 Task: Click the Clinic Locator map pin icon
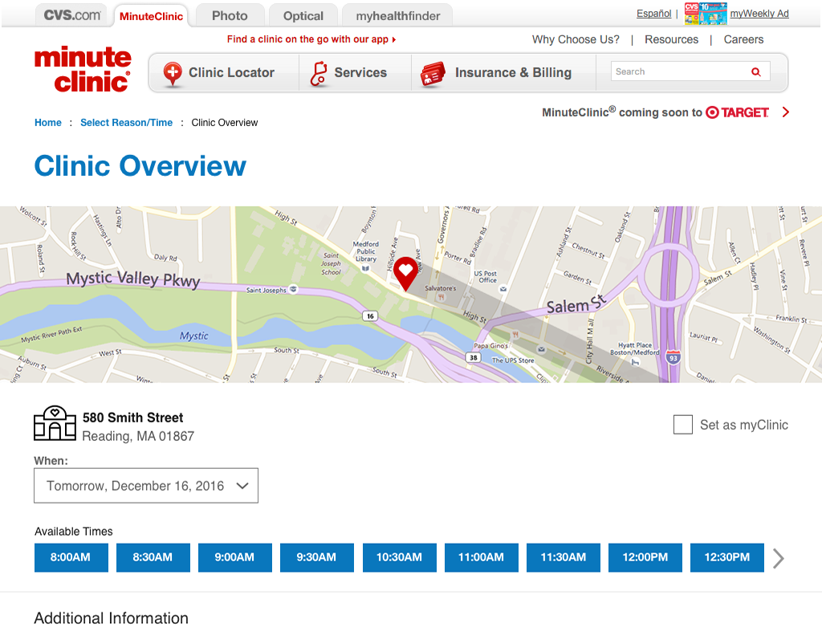173,74
